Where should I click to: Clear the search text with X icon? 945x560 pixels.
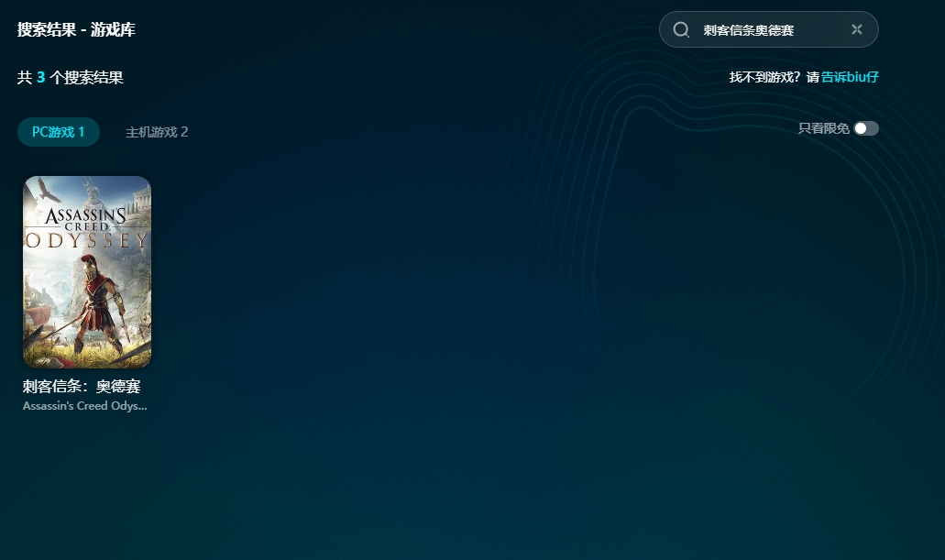click(857, 29)
